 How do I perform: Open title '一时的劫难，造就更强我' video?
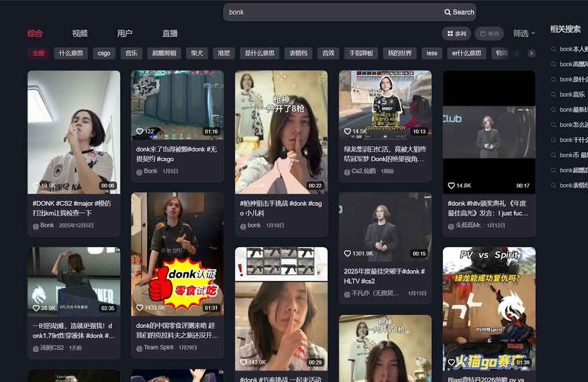(x=73, y=331)
